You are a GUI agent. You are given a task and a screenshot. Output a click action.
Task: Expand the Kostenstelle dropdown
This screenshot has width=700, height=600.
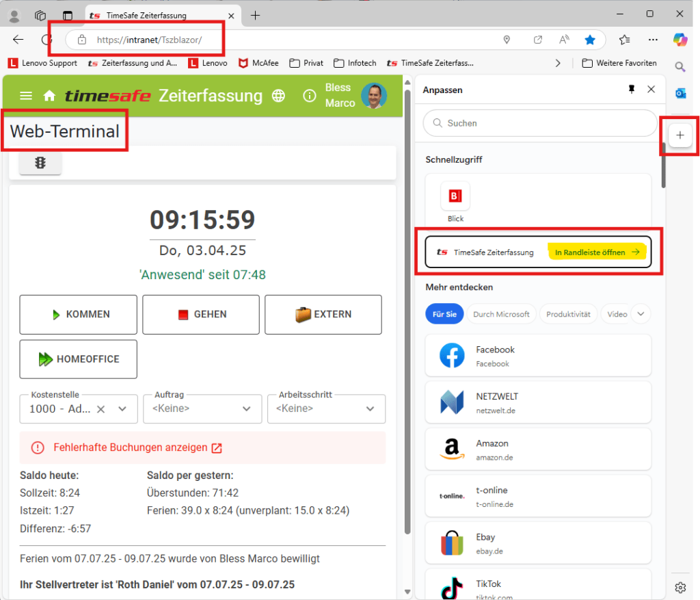tap(122, 409)
